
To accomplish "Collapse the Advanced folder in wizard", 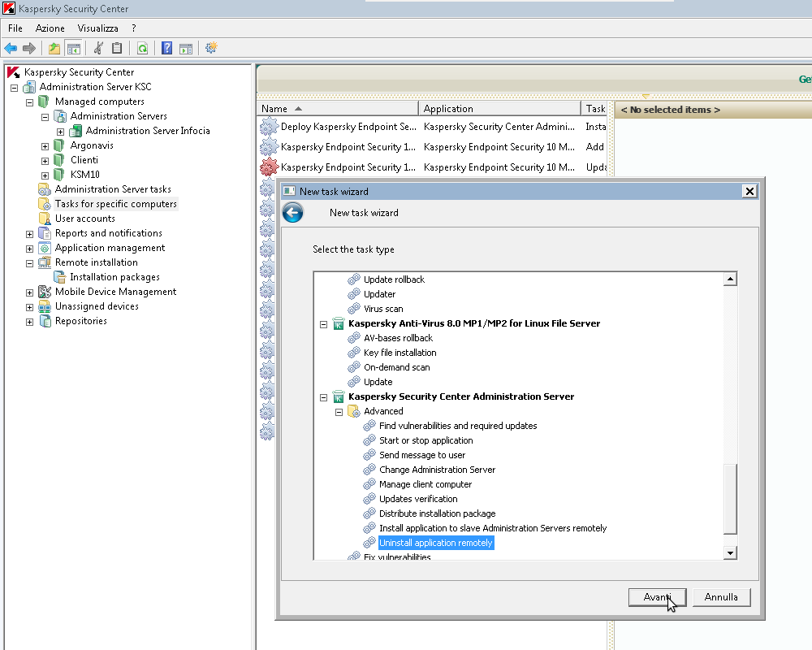I will 339,412.
